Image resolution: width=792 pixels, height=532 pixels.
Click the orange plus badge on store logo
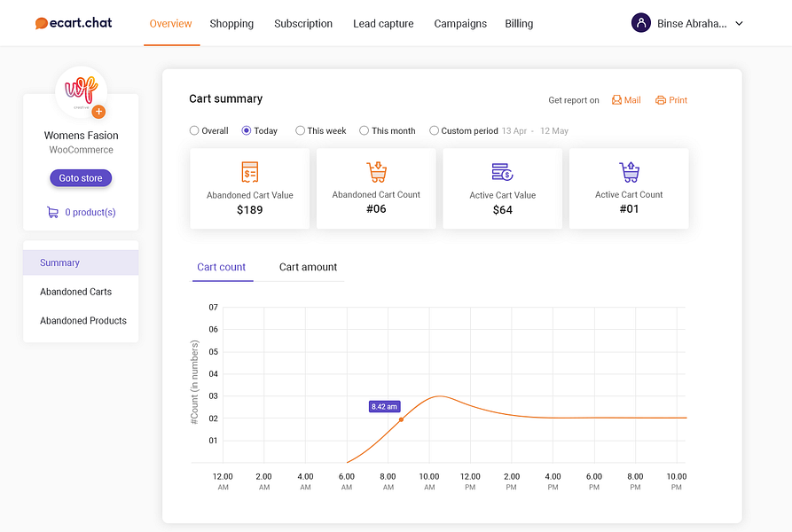[x=98, y=112]
